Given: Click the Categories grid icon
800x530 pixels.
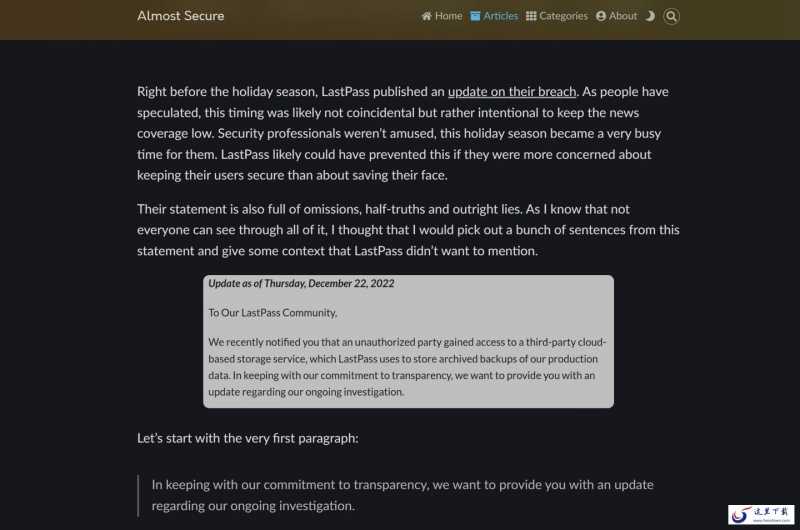Looking at the screenshot, I should tap(531, 16).
